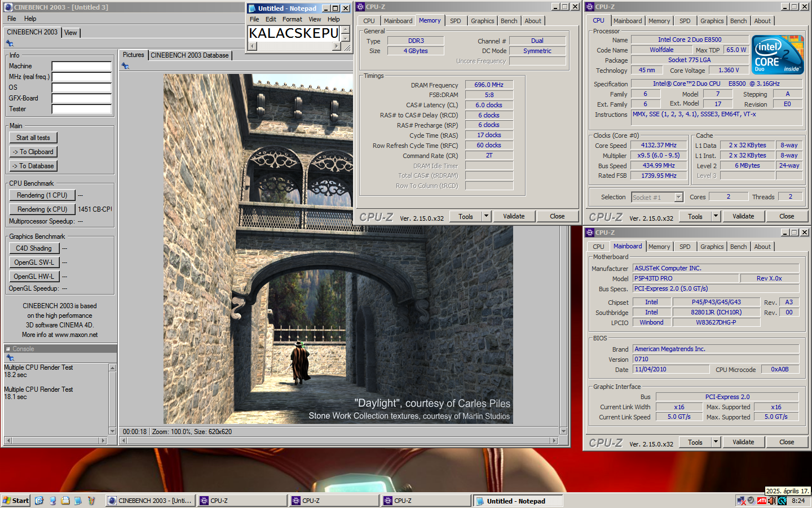The width and height of the screenshot is (812, 508).
Task: Click the CPU-Z Mainboard window title icon
Action: pos(590,233)
